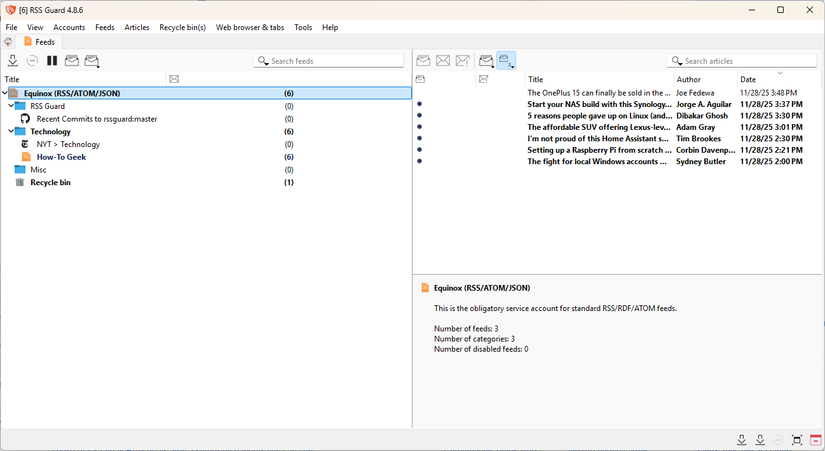Collapse the RSS Guard folder
The image size is (825, 451).
point(11,106)
